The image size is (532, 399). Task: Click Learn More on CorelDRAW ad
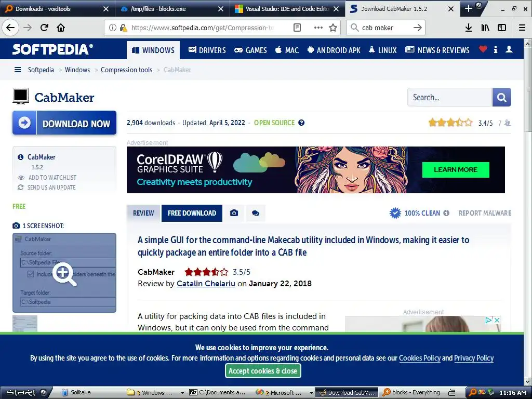(x=456, y=170)
